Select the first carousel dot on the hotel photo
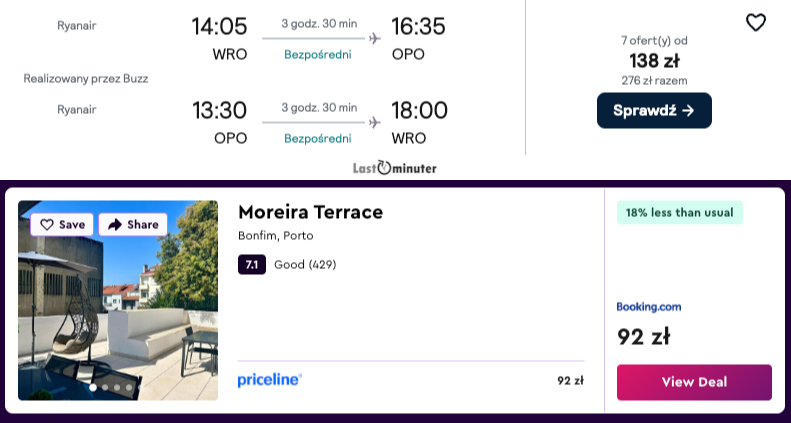Image resolution: width=791 pixels, height=423 pixels. [93, 386]
